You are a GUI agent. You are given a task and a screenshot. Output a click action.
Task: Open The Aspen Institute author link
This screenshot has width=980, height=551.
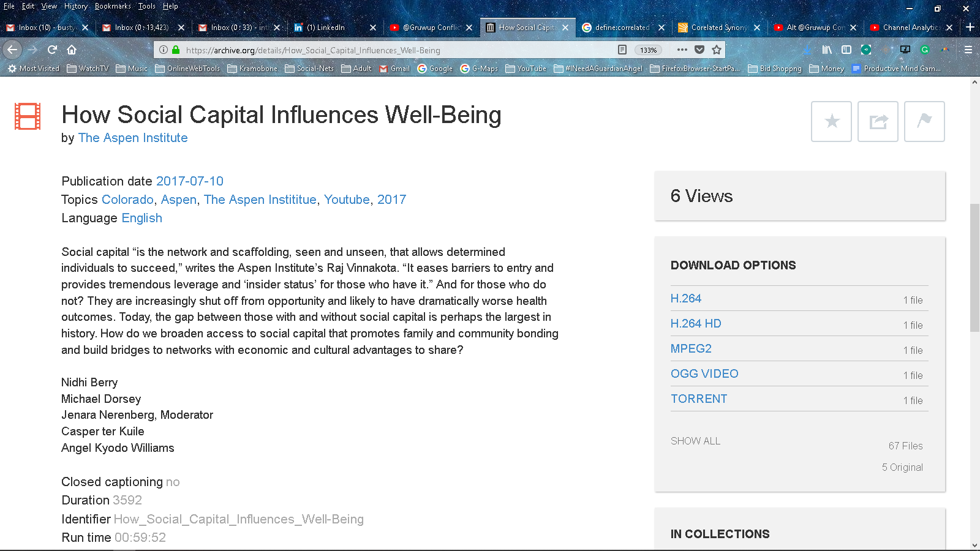tap(133, 138)
